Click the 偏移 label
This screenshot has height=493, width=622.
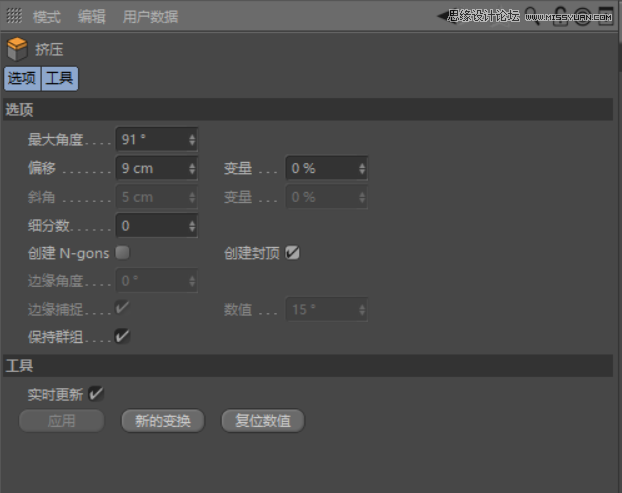[42, 169]
